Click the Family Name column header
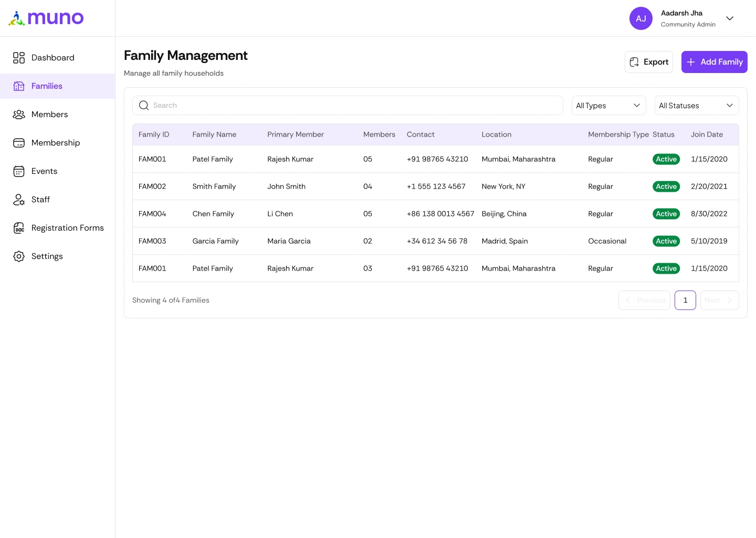 pyautogui.click(x=214, y=134)
